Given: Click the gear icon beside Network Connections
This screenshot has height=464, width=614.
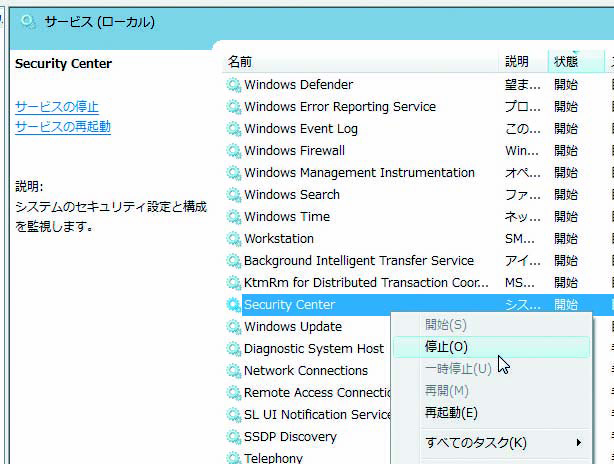Looking at the screenshot, I should (233, 370).
